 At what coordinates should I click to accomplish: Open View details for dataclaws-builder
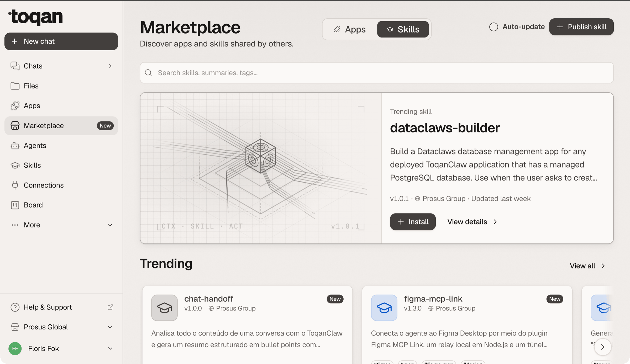472,222
